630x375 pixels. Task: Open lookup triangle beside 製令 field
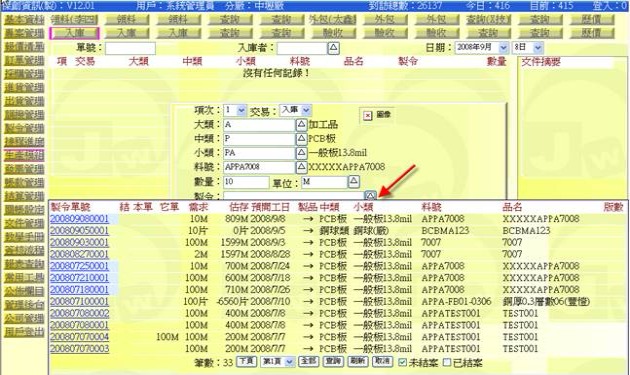tap(370, 195)
